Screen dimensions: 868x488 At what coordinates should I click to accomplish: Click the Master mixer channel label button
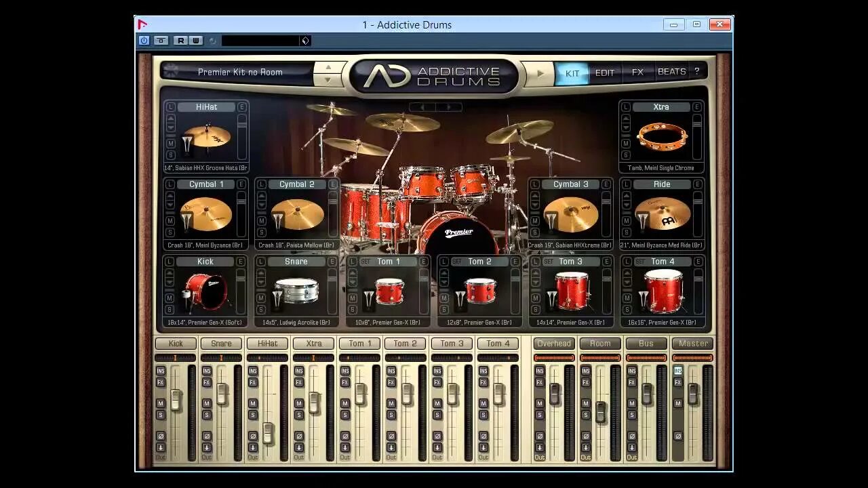pyautogui.click(x=693, y=344)
